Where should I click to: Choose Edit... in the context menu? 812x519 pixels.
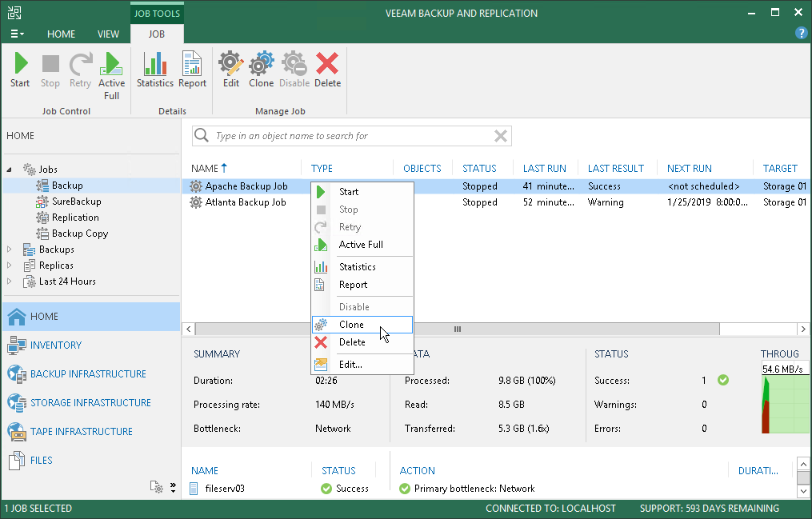tap(362, 365)
